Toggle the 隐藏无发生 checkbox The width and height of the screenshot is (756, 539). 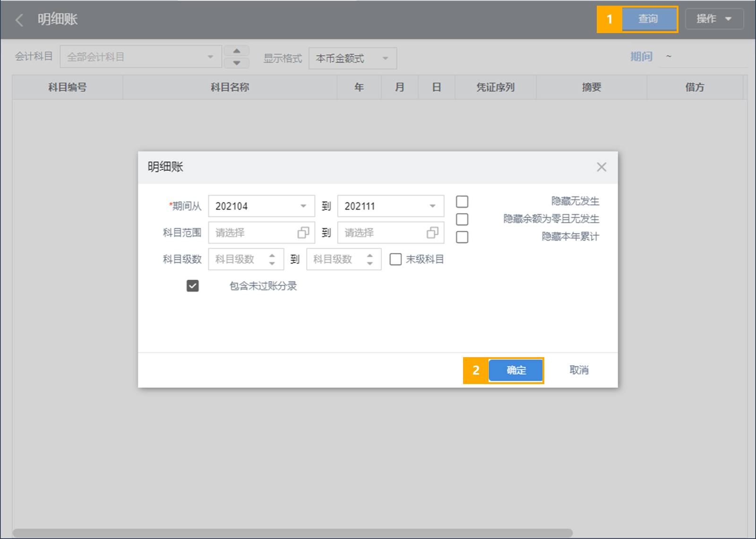click(462, 202)
